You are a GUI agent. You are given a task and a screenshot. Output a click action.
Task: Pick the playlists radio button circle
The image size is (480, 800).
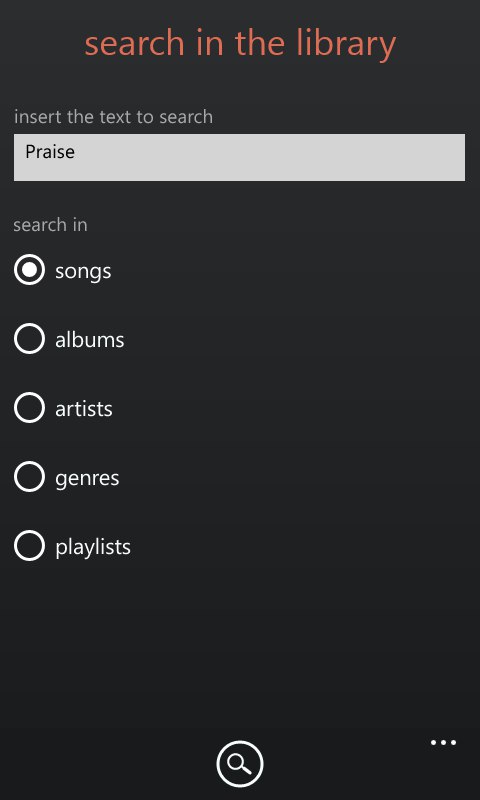(29, 545)
